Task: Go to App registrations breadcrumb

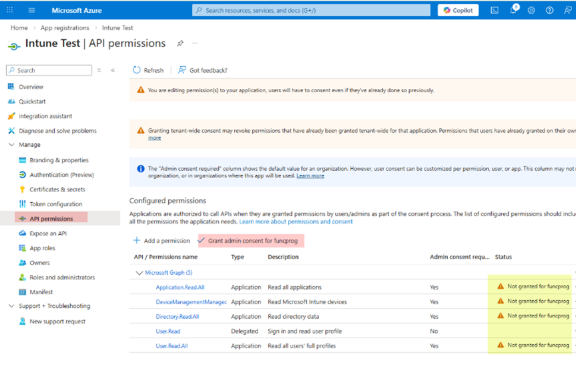Action: [x=65, y=28]
